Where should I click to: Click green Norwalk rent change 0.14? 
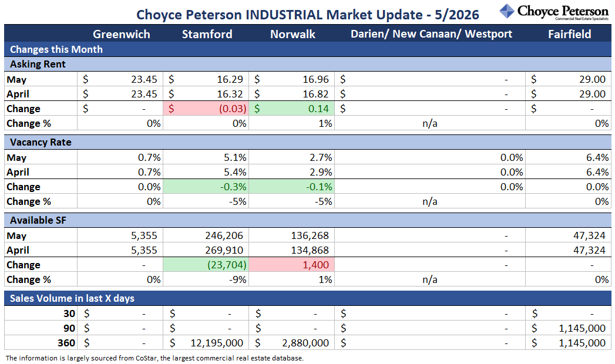tap(292, 109)
